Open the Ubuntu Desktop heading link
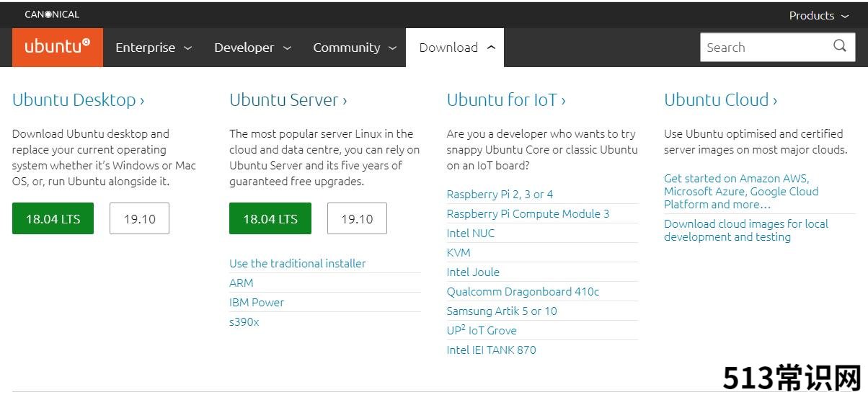This screenshot has height=400, width=868. point(78,100)
